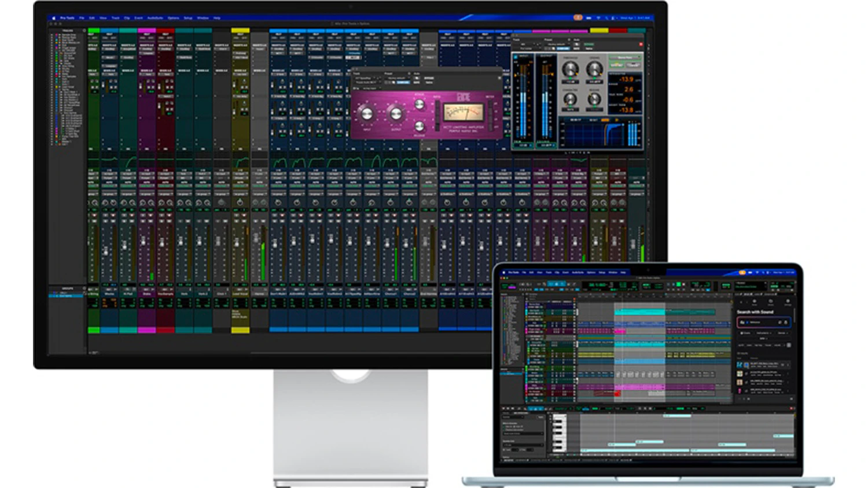Select the first sound result thumbnail on the laptop
Screen dimensions: 868x488
click(x=740, y=365)
